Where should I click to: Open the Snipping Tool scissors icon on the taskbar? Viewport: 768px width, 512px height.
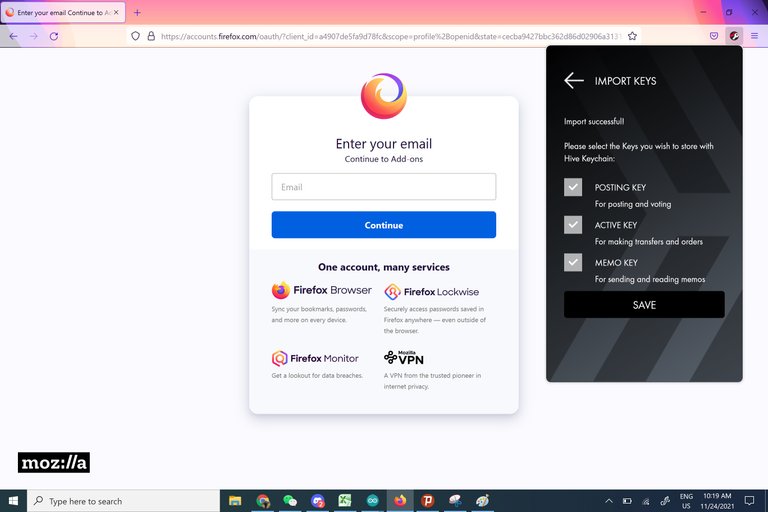point(455,501)
